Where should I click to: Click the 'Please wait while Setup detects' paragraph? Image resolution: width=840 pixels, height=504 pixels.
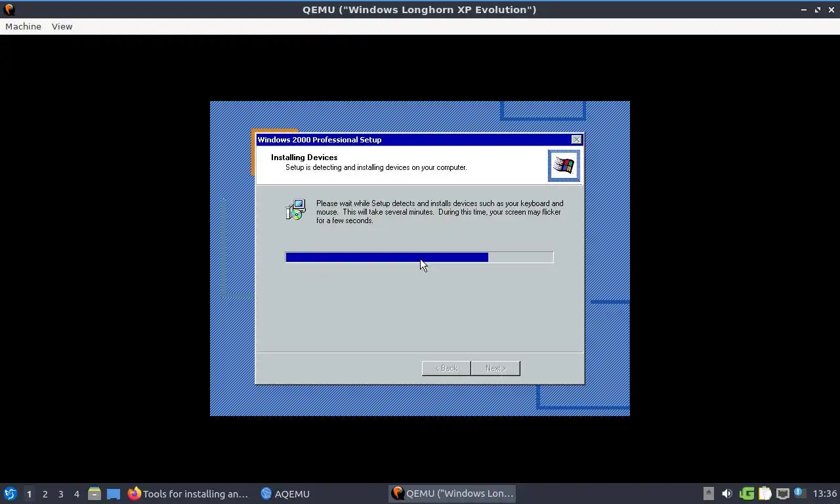click(x=440, y=212)
